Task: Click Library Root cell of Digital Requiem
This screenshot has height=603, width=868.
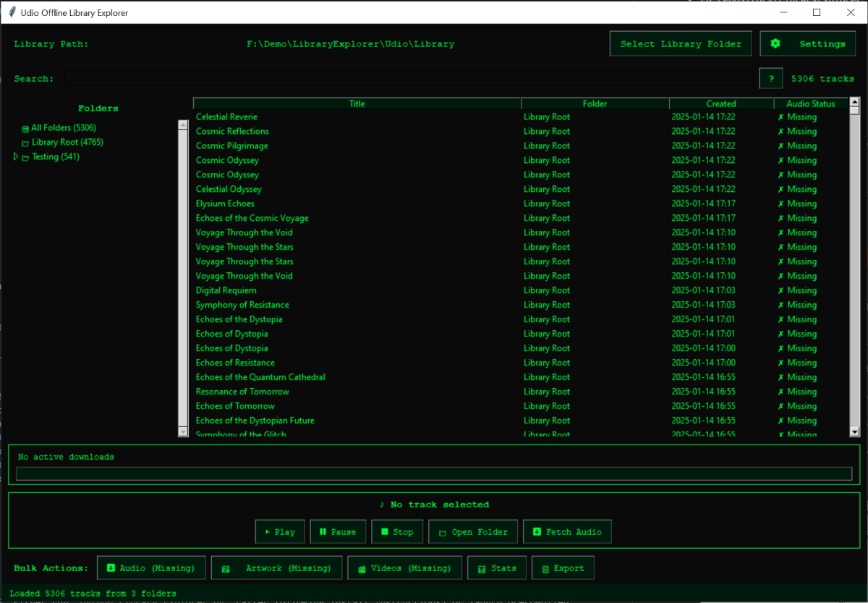Action: pos(547,290)
